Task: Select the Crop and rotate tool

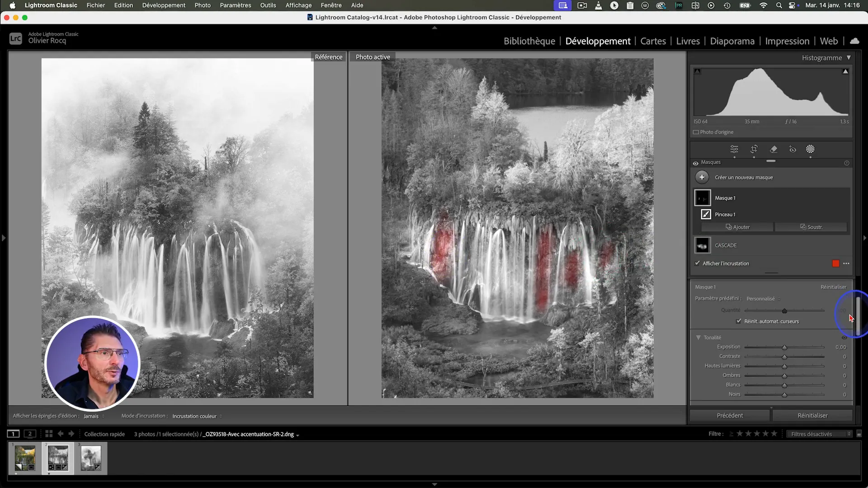Action: [754, 149]
